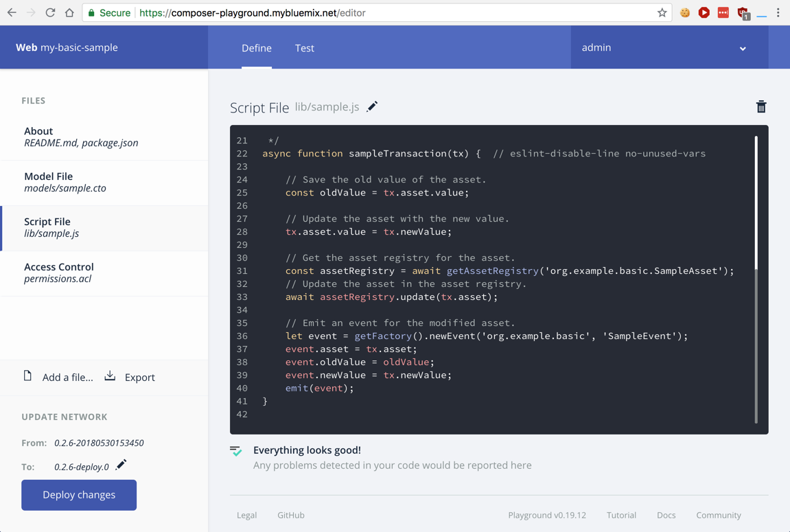Click the browser forward arrow

[x=32, y=12]
